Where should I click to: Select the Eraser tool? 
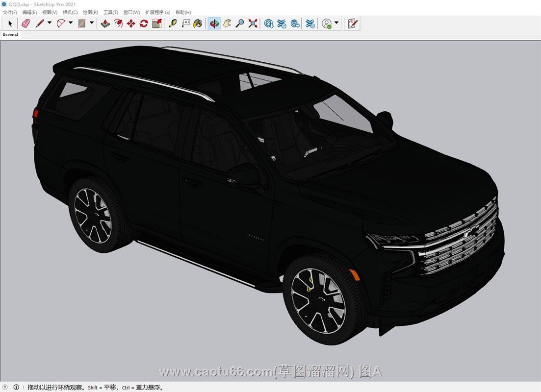[x=26, y=23]
